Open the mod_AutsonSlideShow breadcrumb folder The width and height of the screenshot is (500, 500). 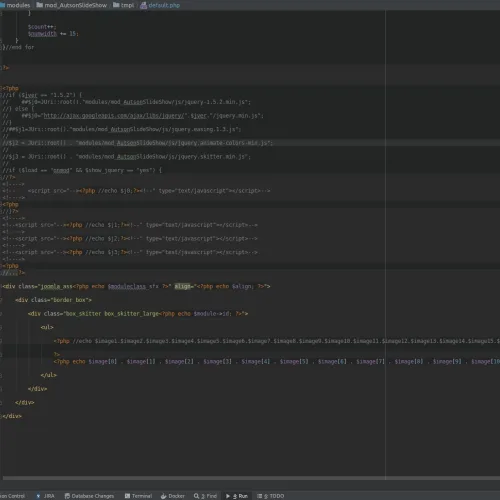click(x=72, y=5)
